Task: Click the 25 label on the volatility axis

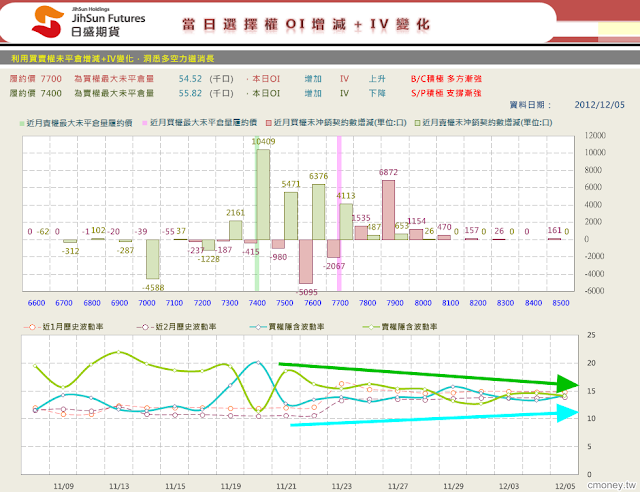Action: 591,335
